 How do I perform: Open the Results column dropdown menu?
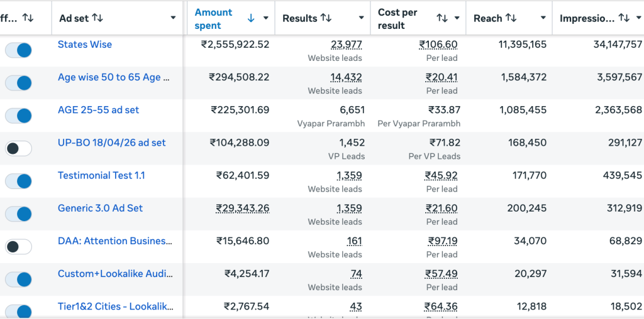[x=362, y=18]
